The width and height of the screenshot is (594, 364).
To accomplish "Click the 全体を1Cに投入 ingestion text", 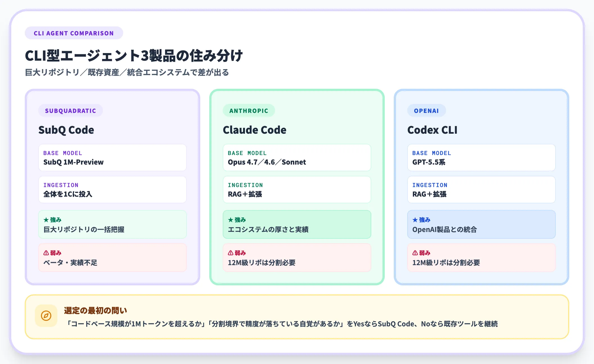I will pyautogui.click(x=68, y=194).
